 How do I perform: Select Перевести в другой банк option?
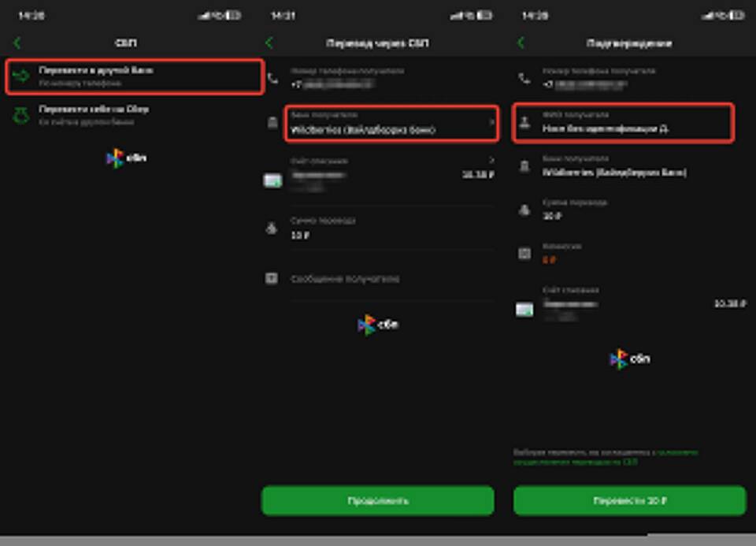click(134, 76)
